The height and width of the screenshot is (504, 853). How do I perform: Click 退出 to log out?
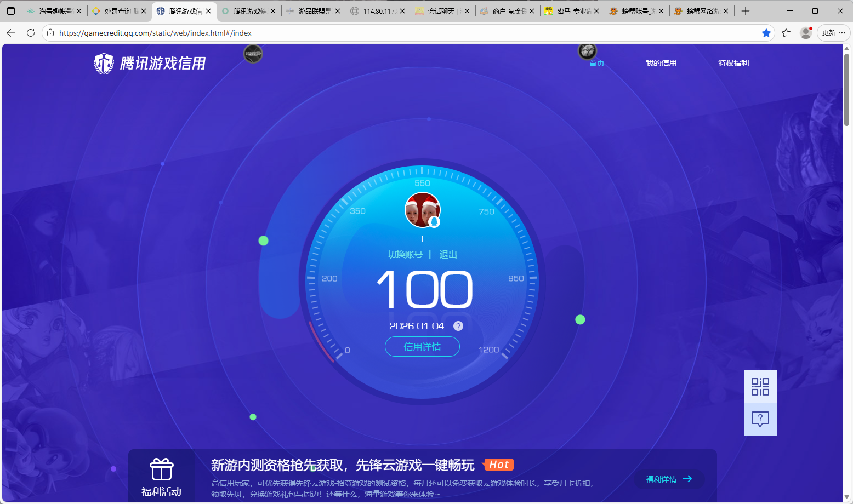pos(448,255)
